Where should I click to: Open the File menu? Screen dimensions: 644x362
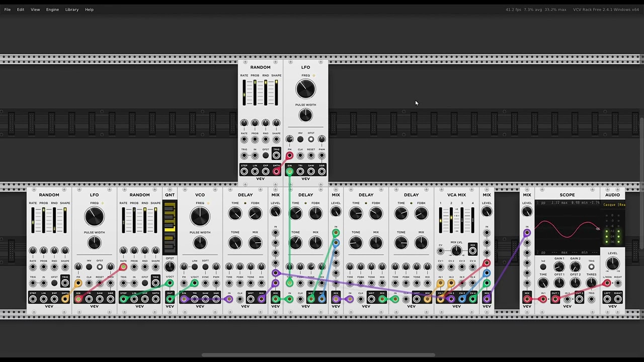coord(8,10)
